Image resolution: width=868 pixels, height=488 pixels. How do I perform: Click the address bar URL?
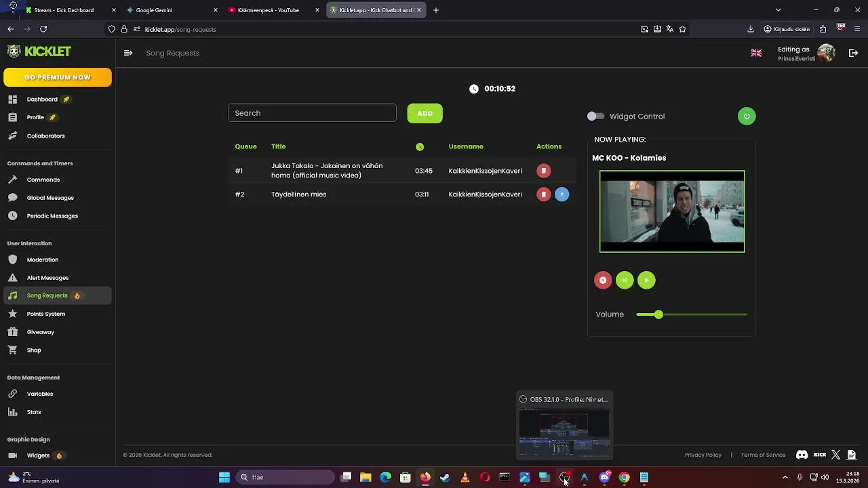click(180, 29)
